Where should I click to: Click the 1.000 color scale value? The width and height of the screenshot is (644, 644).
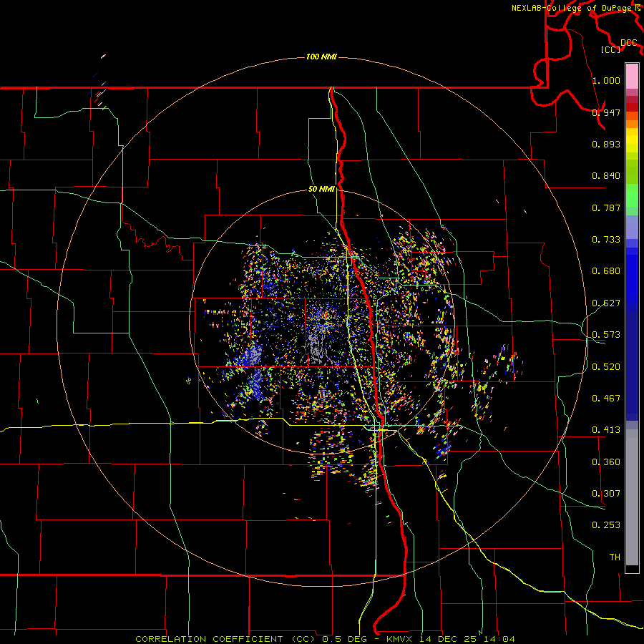coord(606,80)
